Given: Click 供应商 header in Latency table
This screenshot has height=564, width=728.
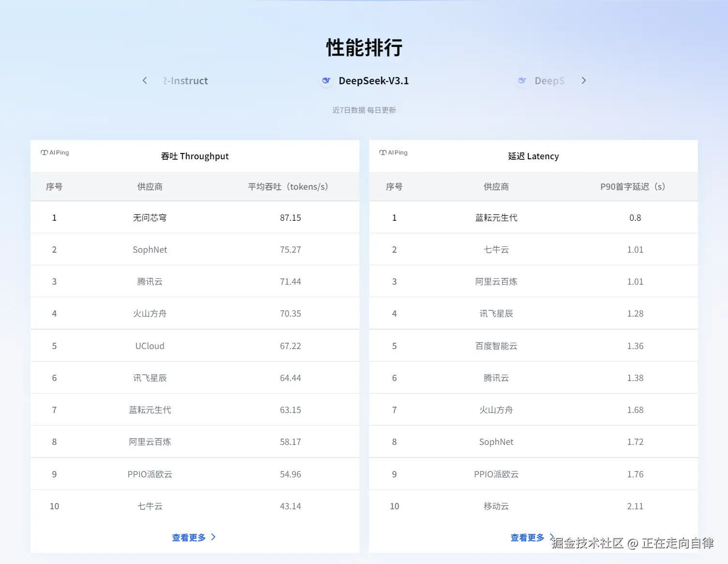Looking at the screenshot, I should pos(496,186).
